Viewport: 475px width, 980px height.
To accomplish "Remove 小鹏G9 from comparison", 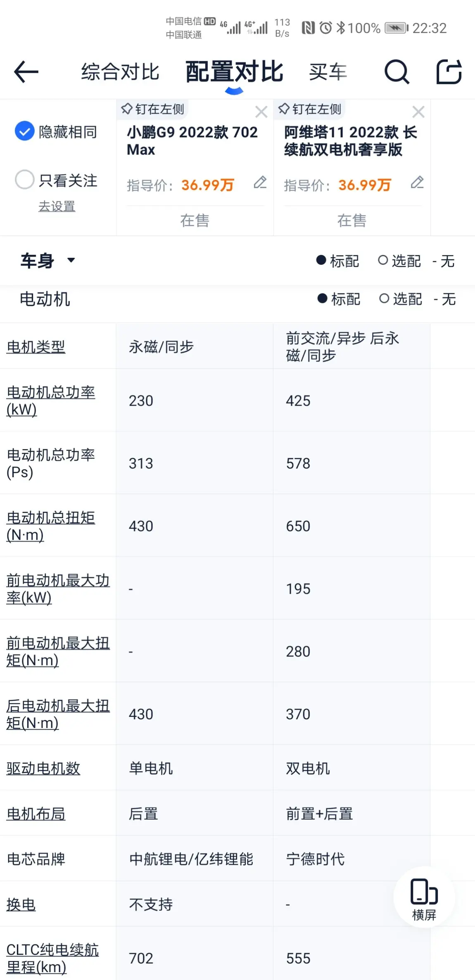I will coord(261,112).
